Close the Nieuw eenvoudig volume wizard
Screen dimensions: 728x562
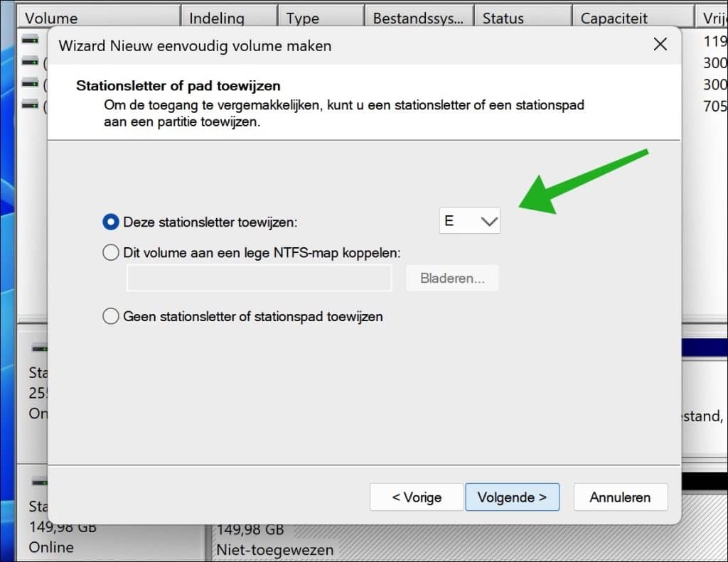click(x=660, y=45)
